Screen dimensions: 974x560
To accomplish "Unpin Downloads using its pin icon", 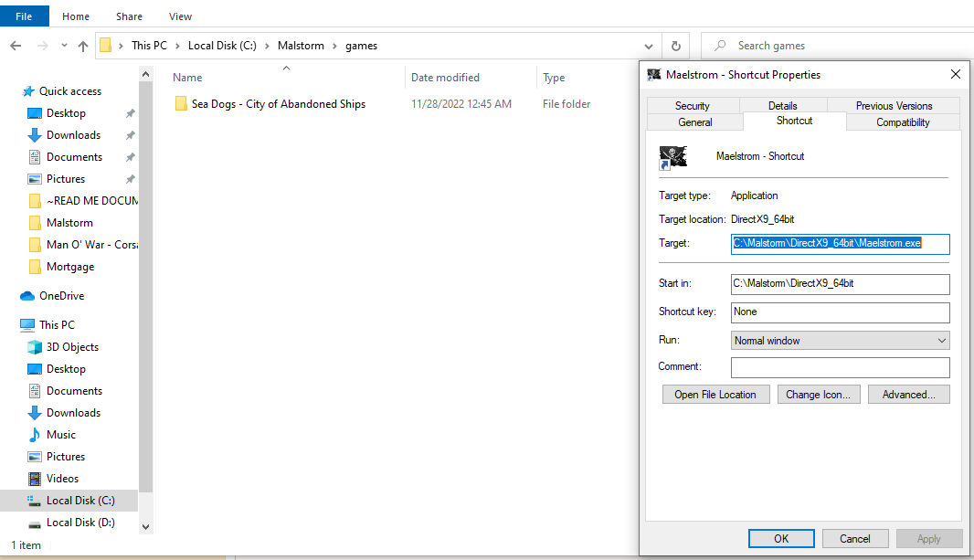I will (131, 135).
